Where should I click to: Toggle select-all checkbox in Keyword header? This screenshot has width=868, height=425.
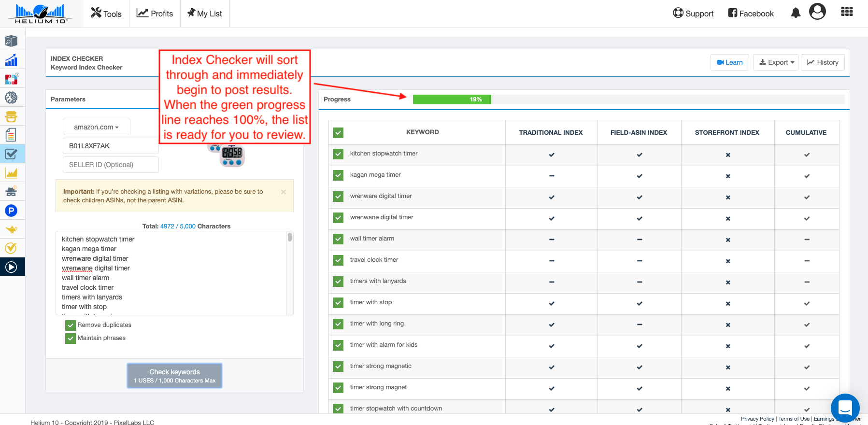pyautogui.click(x=338, y=133)
